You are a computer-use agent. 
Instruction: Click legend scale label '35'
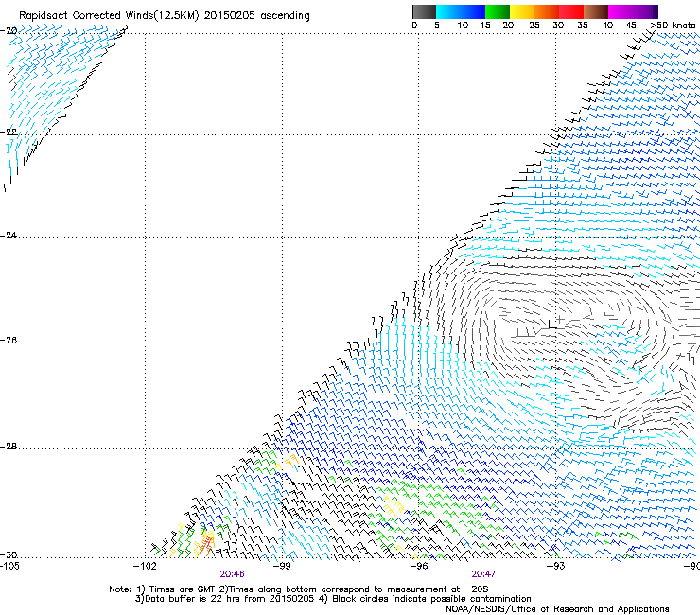tap(583, 26)
